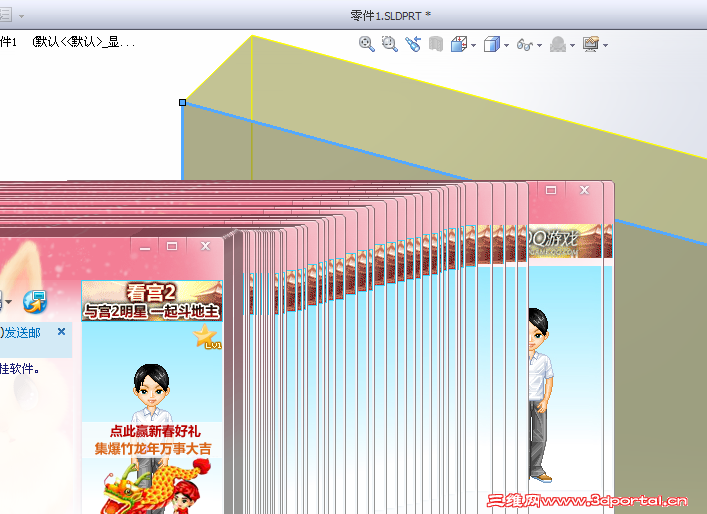Screen dimensions: 707x514
Task: Click the 零件1.SLDPRT title text
Action: click(386, 16)
